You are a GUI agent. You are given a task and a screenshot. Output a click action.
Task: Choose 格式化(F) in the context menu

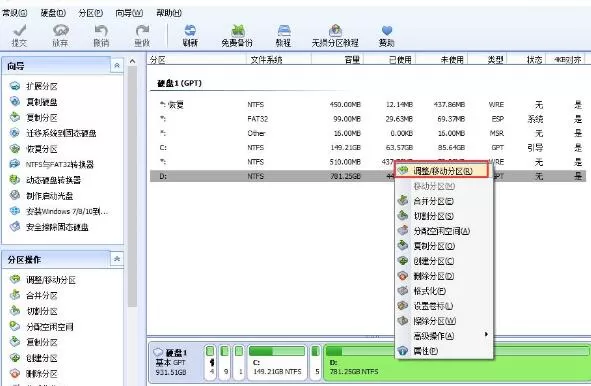coord(445,291)
